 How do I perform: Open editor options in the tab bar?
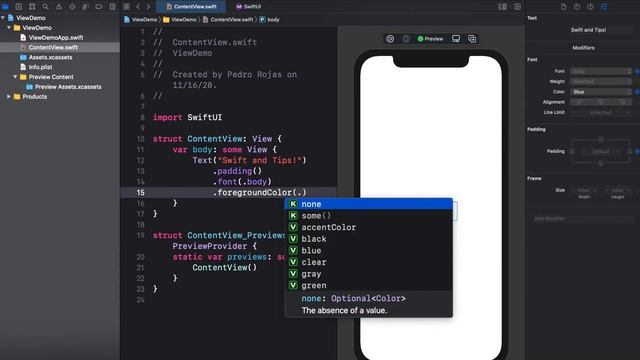click(x=502, y=7)
